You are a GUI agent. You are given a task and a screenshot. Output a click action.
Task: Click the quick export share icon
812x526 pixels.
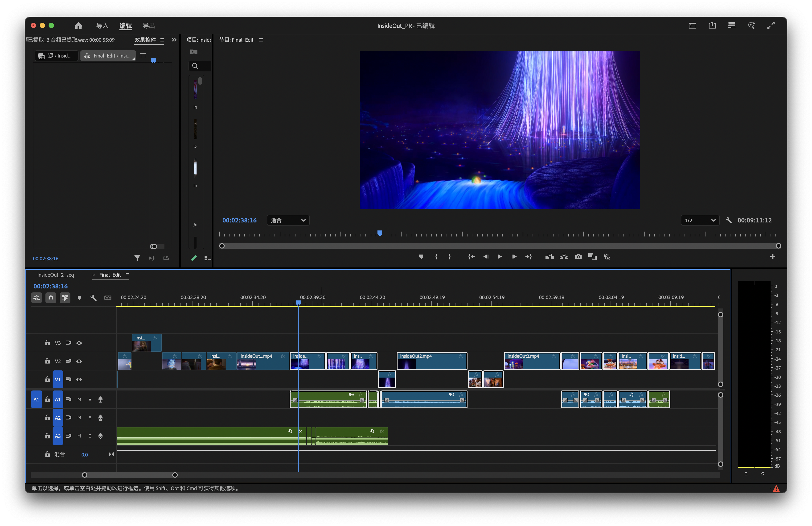[712, 26]
